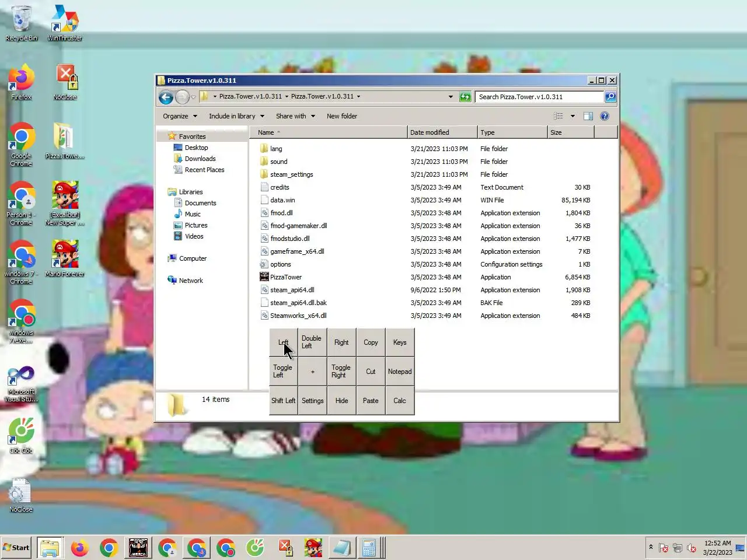
Task: Select the options configuration file
Action: (280, 264)
